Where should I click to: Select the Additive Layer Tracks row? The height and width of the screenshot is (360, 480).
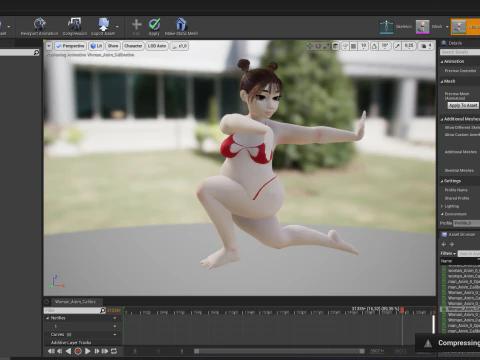tap(82, 342)
